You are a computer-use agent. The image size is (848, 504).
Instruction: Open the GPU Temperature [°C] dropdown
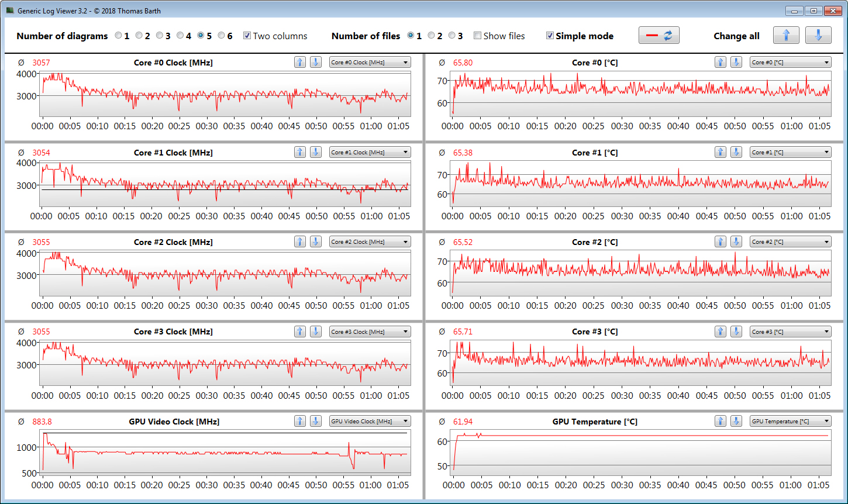tap(790, 421)
